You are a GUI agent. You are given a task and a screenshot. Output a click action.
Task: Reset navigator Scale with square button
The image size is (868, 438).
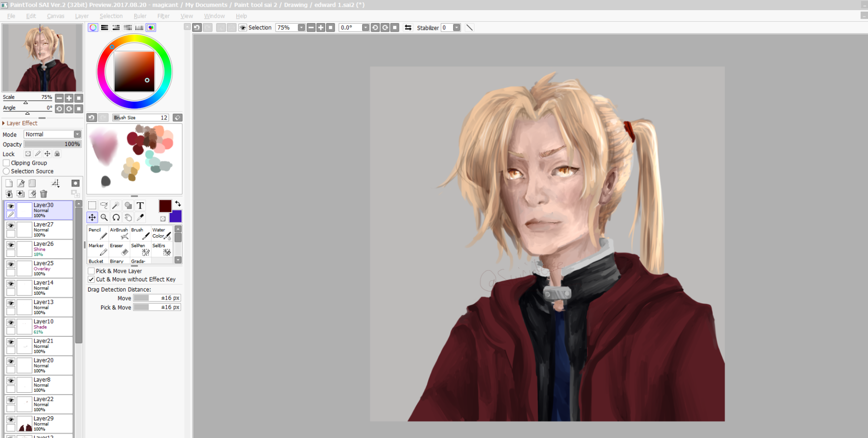pyautogui.click(x=79, y=98)
